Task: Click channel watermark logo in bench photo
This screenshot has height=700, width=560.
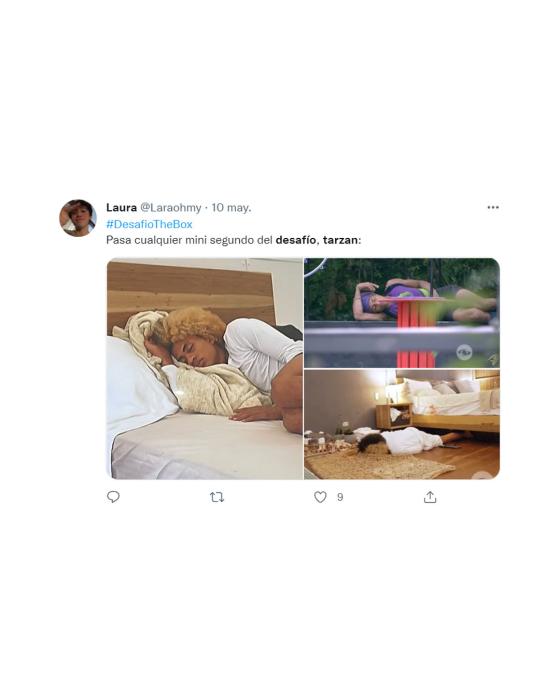Action: [464, 353]
